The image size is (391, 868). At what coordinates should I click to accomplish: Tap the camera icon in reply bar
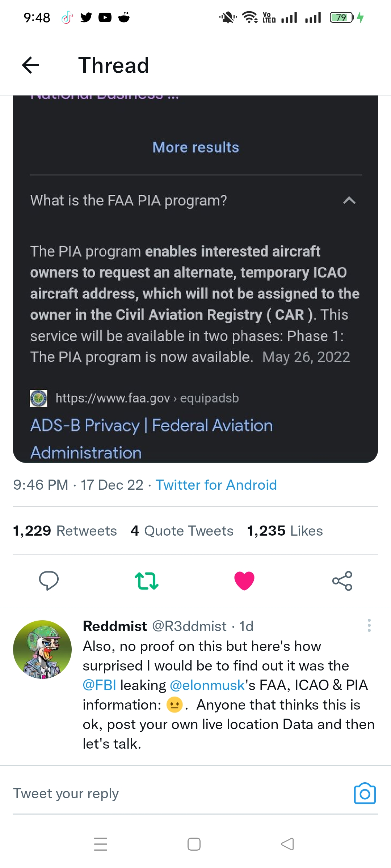[365, 793]
